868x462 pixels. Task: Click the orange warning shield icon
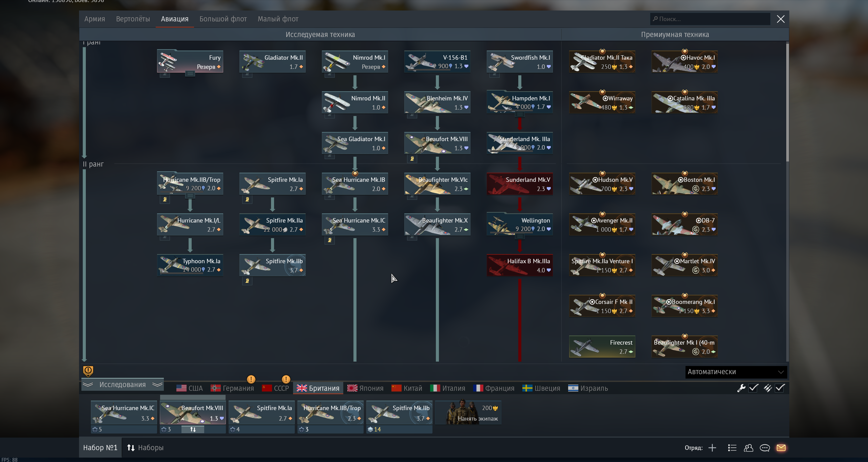click(88, 371)
